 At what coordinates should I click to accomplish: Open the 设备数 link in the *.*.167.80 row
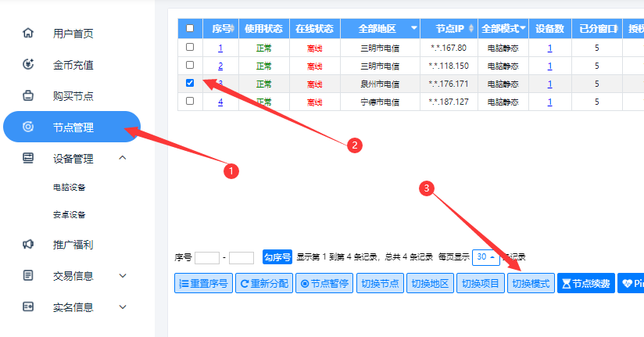click(x=550, y=48)
